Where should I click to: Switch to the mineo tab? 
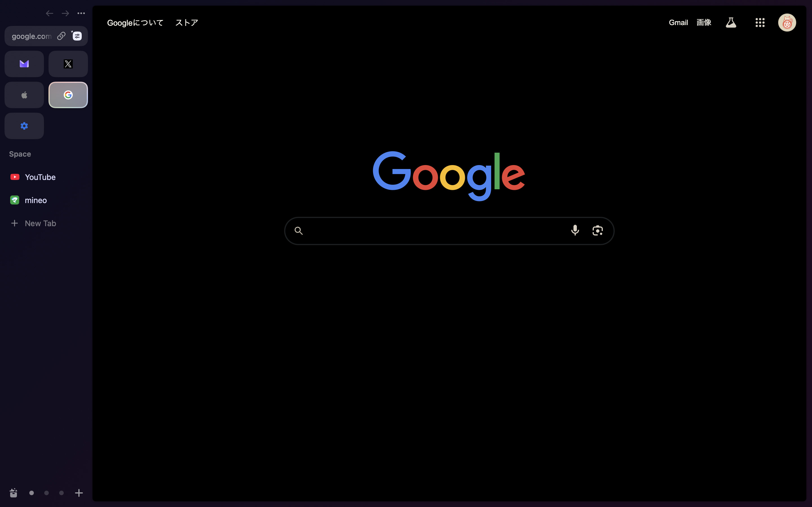[x=36, y=200]
